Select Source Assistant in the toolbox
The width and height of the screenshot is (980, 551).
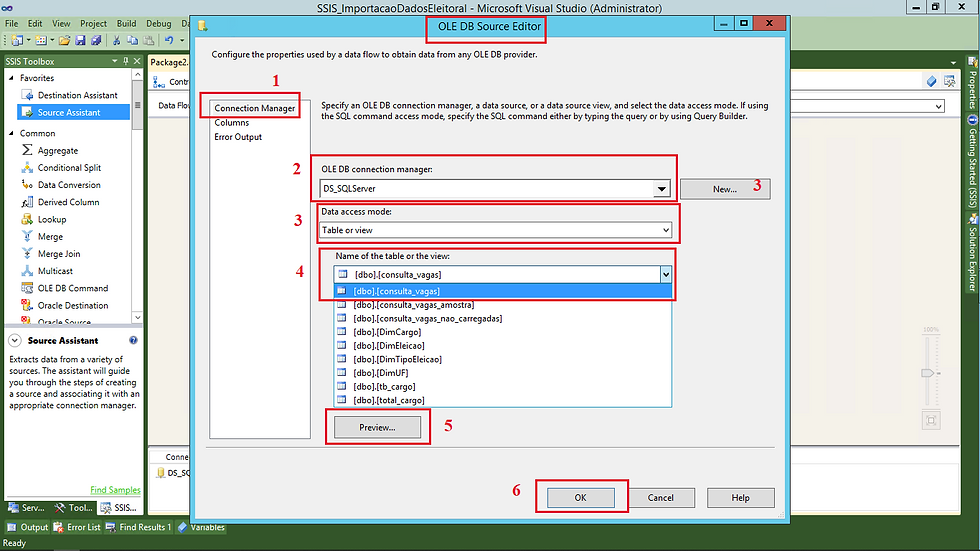tap(69, 112)
